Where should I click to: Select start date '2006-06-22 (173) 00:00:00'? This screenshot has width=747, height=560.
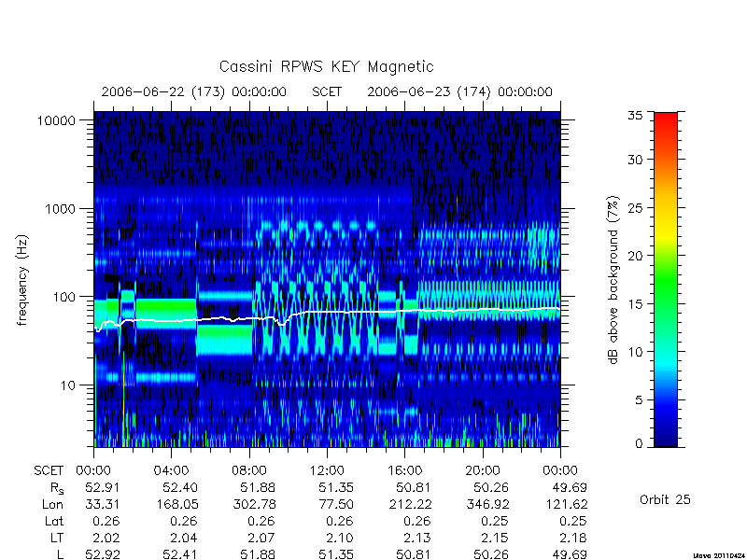click(x=194, y=91)
